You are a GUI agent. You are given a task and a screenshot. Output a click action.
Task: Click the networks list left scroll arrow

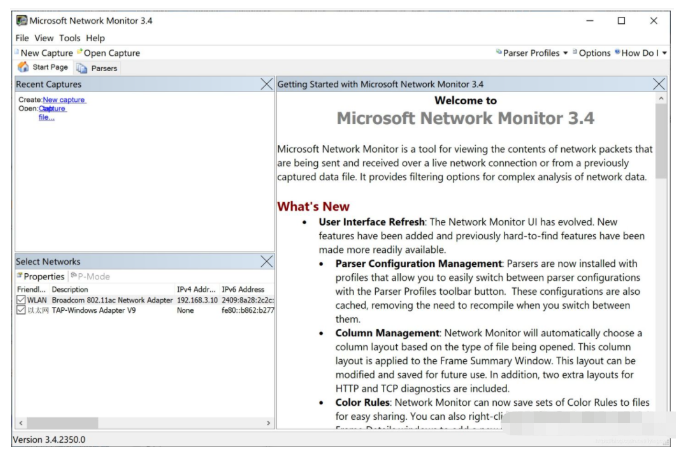(x=21, y=423)
